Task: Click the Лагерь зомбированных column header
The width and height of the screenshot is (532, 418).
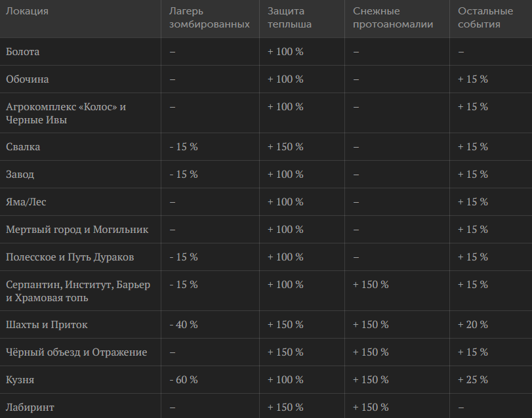Action: click(x=209, y=18)
